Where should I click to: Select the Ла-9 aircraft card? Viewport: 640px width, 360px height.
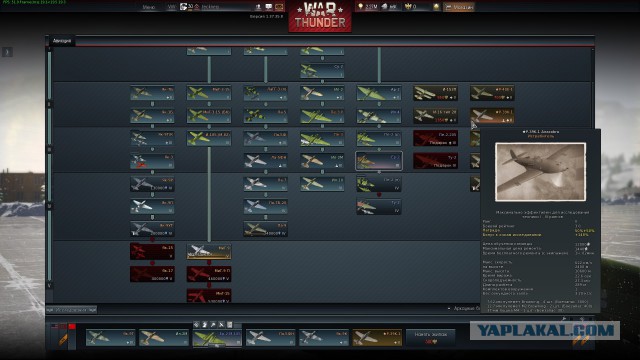tap(266, 229)
